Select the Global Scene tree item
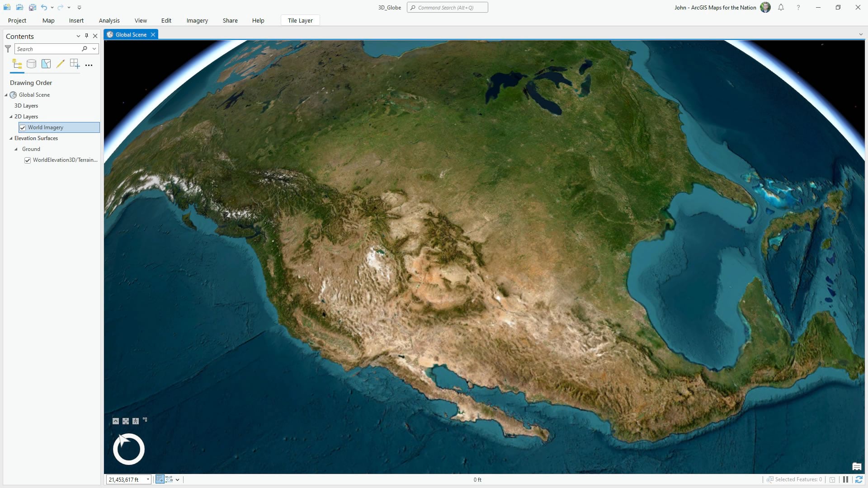The width and height of the screenshot is (868, 488). pyautogui.click(x=34, y=95)
